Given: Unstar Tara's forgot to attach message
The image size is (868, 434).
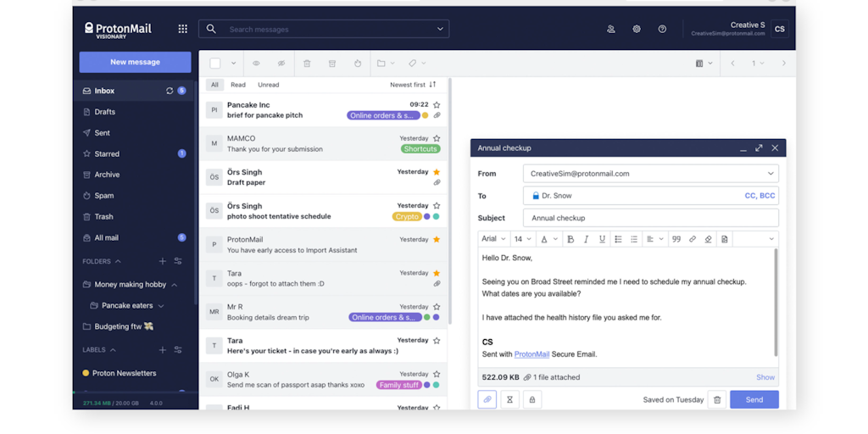Looking at the screenshot, I should (437, 273).
